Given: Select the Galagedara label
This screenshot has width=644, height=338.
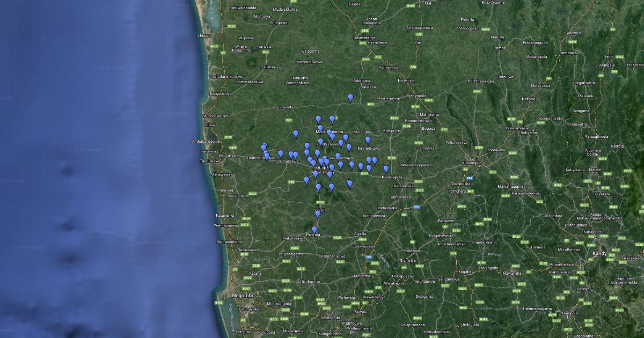Looking at the screenshot, I should point(553,215).
